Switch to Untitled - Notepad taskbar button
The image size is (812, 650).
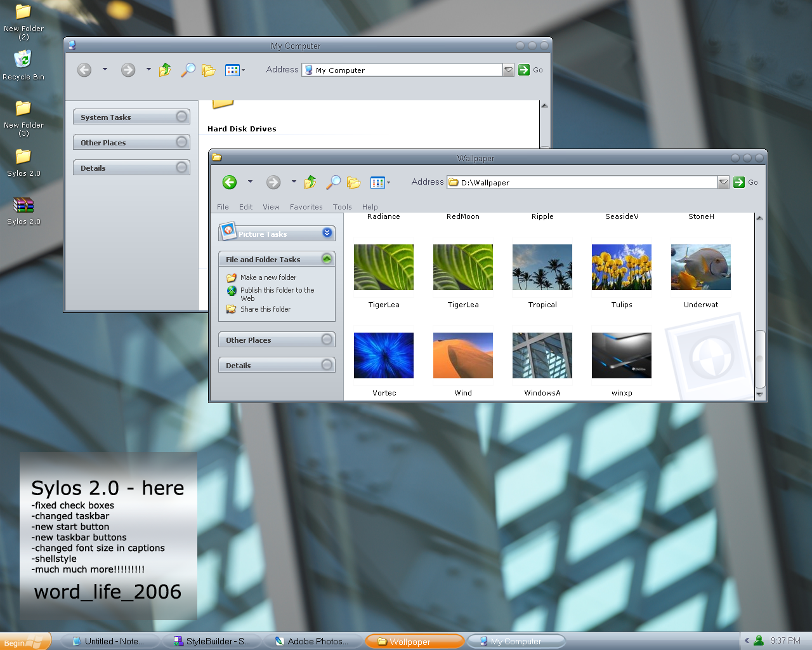click(x=109, y=641)
